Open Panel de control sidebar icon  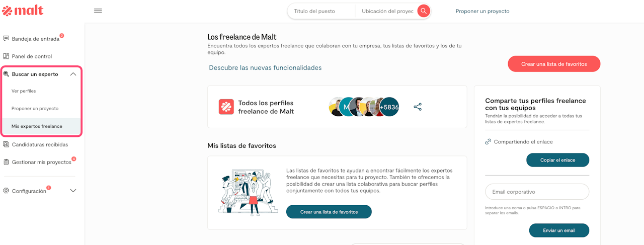pos(6,56)
